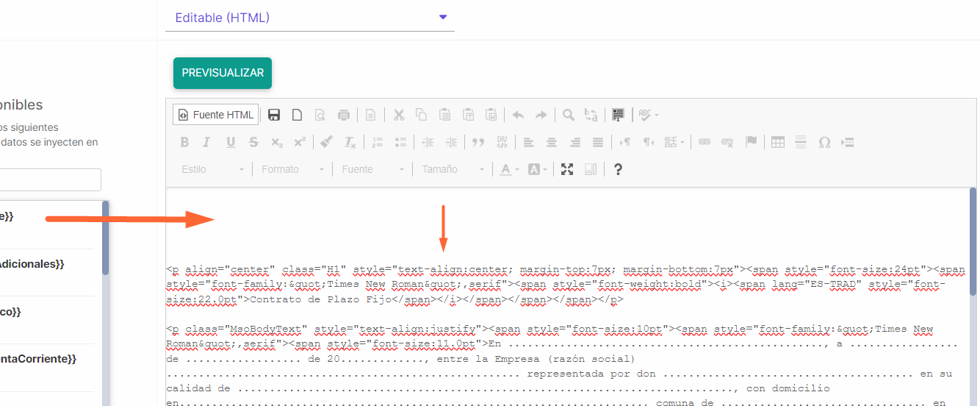
Task: Align text left
Action: (529, 142)
